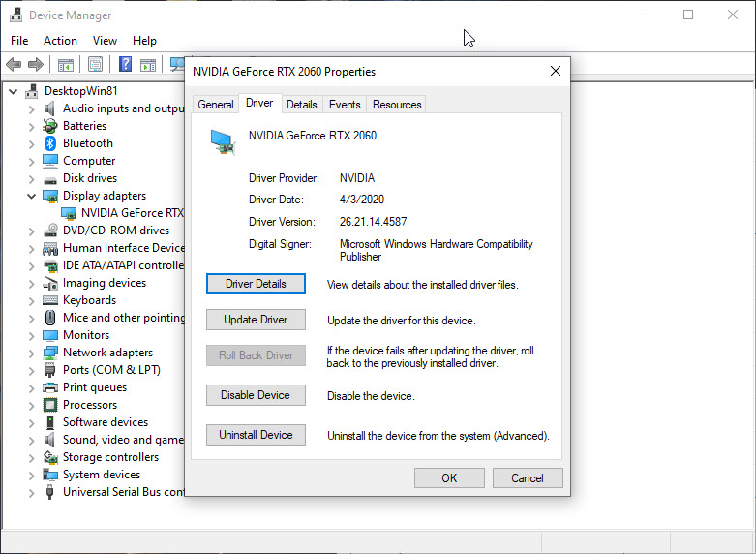The height and width of the screenshot is (554, 756).
Task: Click the Driver Details button
Action: [256, 284]
